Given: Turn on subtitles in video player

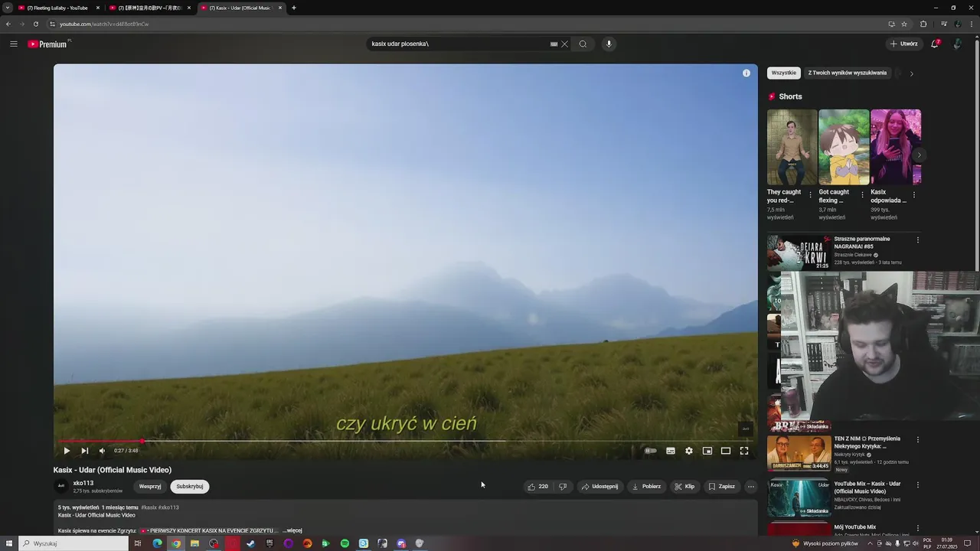Looking at the screenshot, I should pos(671,451).
